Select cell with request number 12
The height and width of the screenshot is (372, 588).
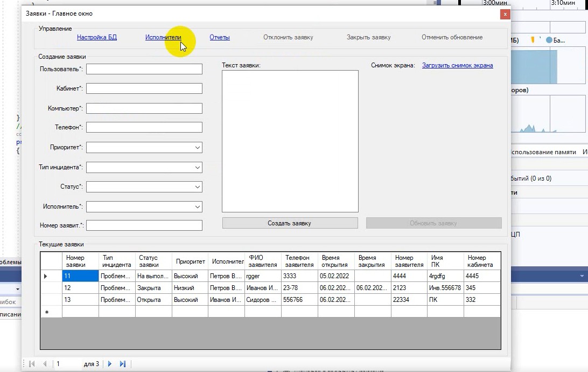point(80,288)
